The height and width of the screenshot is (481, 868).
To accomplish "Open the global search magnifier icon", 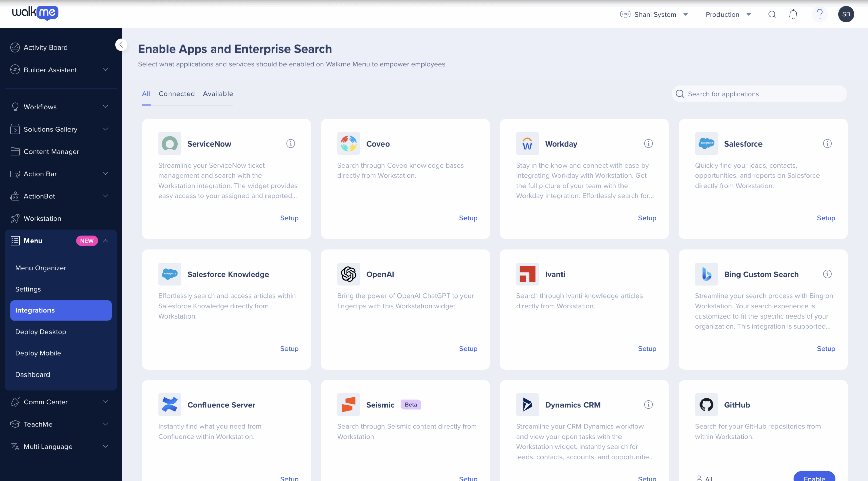I will coord(772,14).
